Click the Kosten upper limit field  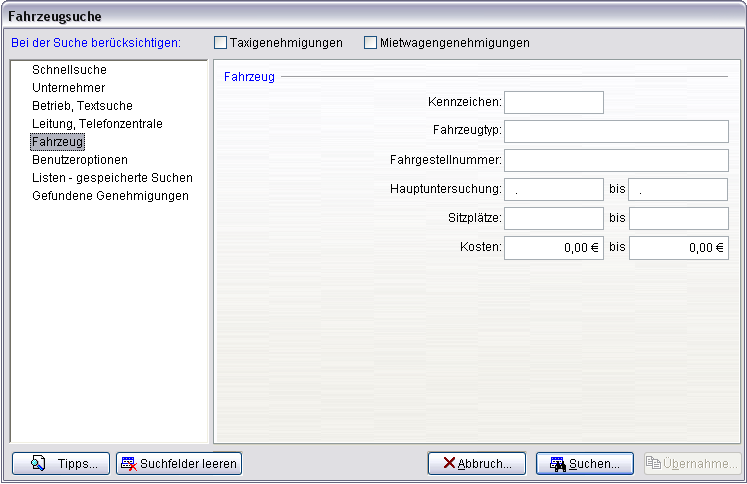[x=678, y=247]
